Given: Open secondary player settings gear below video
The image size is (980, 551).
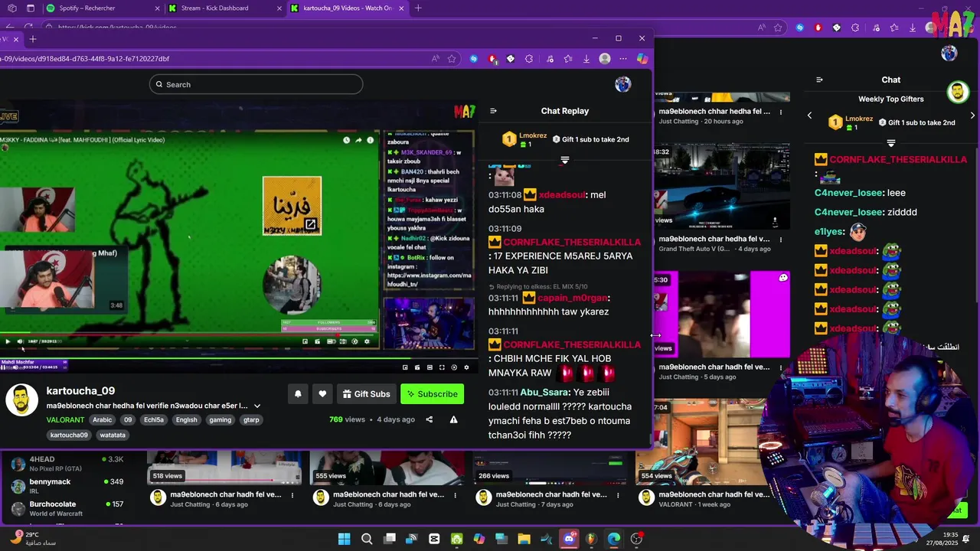Looking at the screenshot, I should click(466, 367).
